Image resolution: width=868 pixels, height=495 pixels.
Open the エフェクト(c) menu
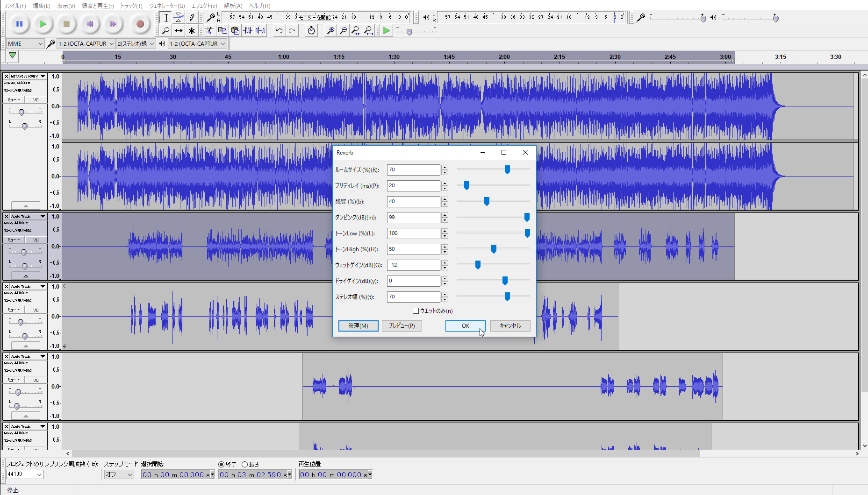click(x=204, y=6)
